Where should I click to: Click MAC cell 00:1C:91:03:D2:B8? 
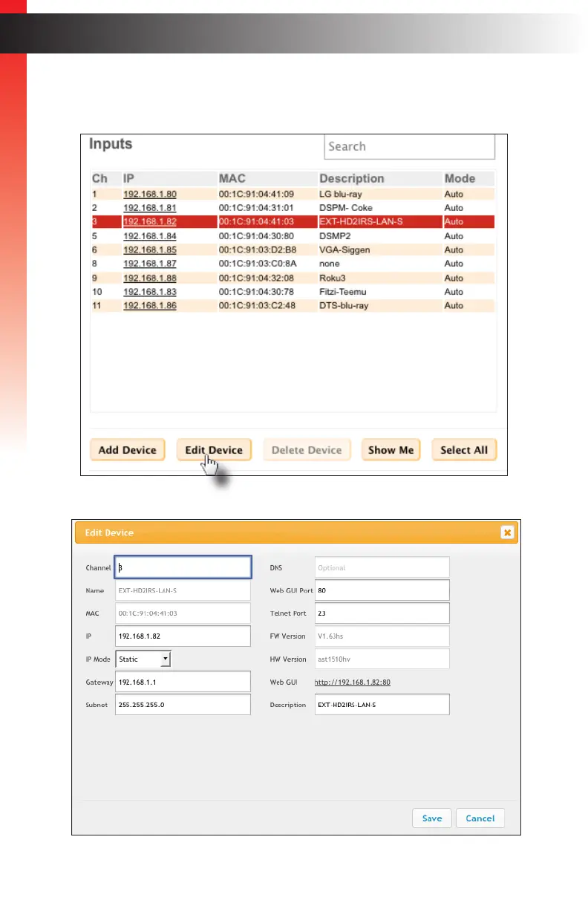point(257,250)
